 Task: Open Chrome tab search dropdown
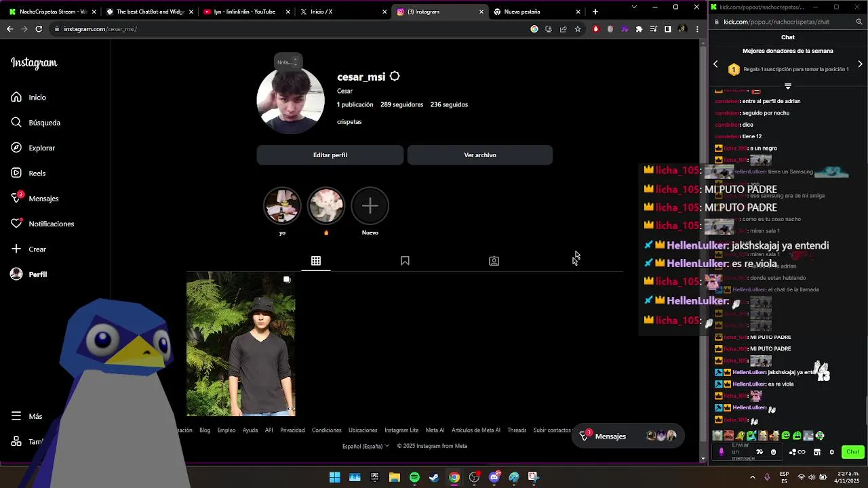pyautogui.click(x=634, y=7)
